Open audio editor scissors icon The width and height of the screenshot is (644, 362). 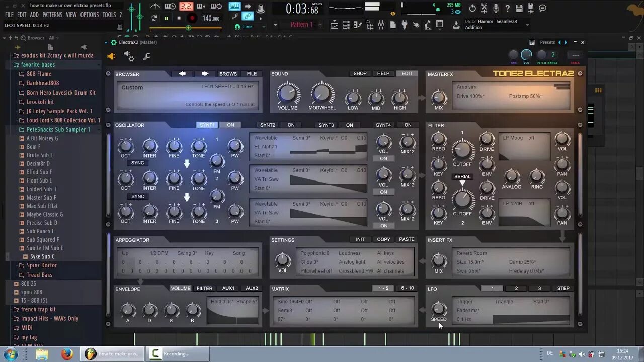click(x=484, y=8)
